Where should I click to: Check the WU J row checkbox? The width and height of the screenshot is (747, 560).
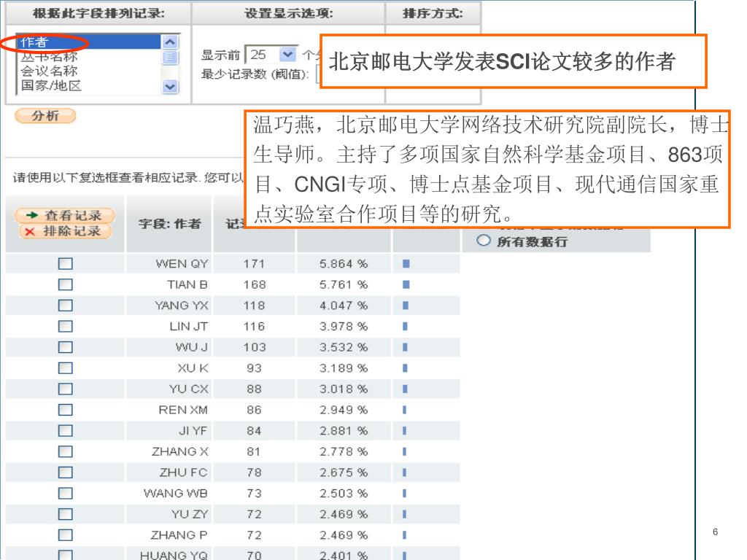point(65,347)
